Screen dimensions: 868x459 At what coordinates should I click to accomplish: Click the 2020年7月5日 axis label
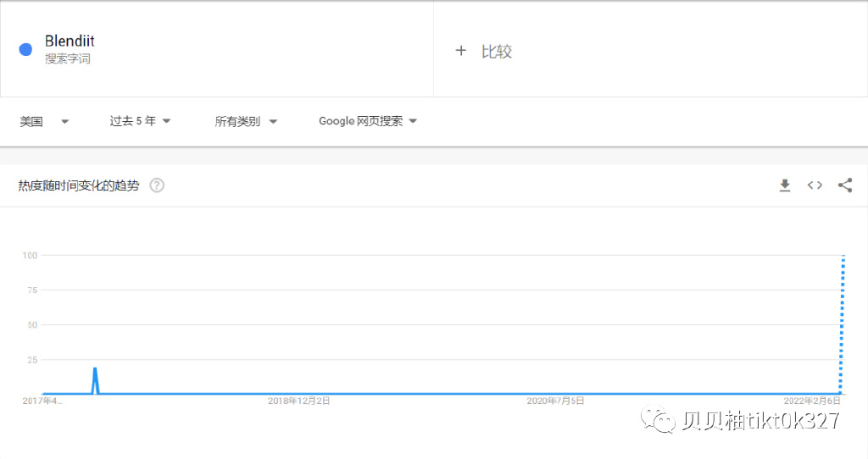click(555, 401)
